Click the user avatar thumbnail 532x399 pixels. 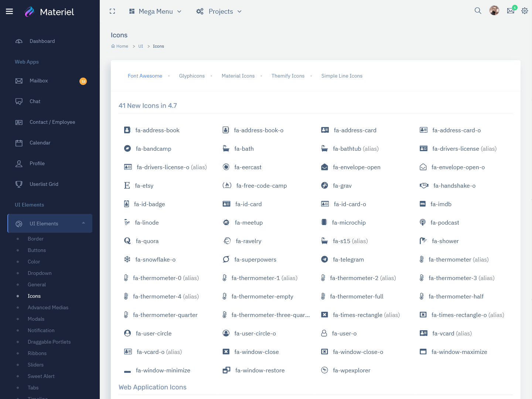[x=494, y=11]
